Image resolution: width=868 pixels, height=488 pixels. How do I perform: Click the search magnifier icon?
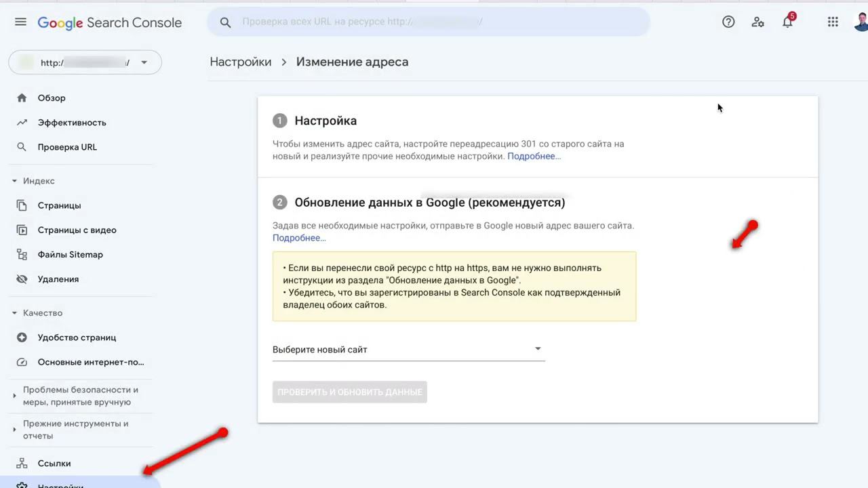[x=226, y=22]
